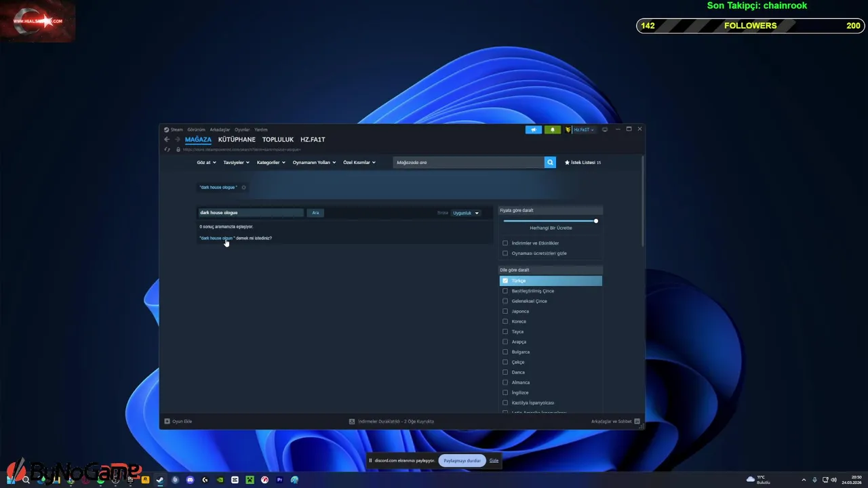Check Japonca language filter

505,311
